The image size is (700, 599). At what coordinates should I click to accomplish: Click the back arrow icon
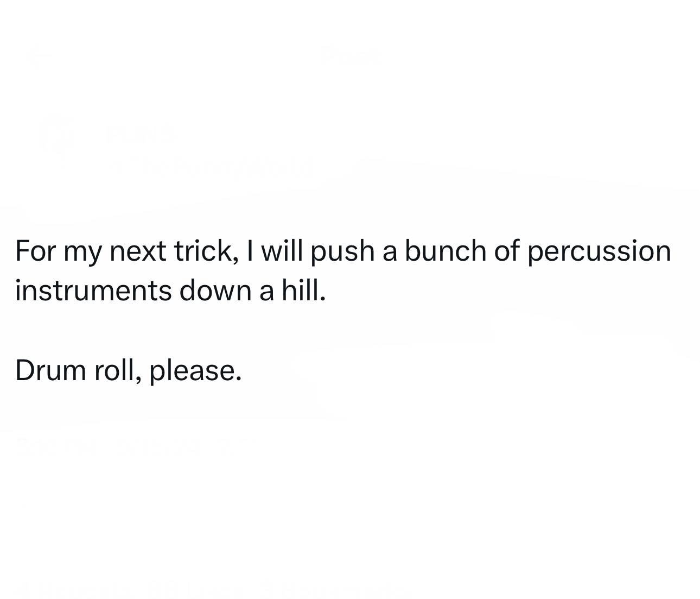click(x=39, y=55)
